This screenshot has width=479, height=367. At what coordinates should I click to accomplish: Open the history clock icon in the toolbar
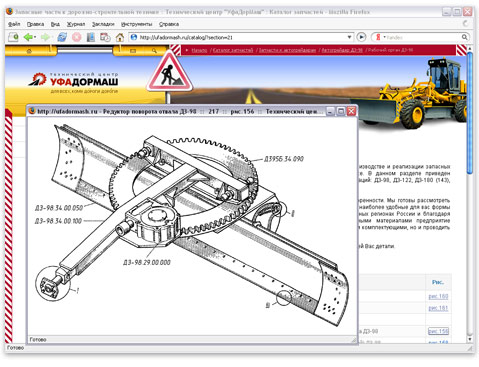tap(105, 37)
